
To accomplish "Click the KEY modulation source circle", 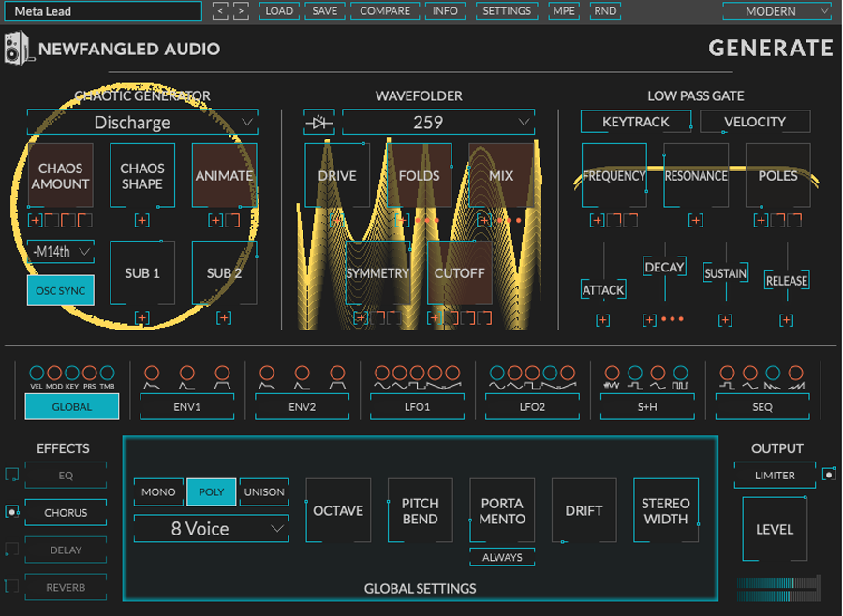I will (72, 373).
